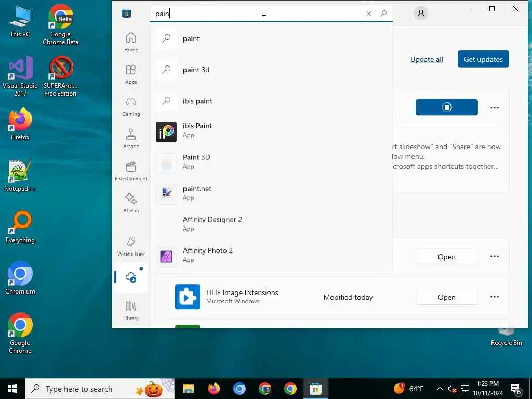Viewport: 532px width, 399px height.
Task: Select the Chromium desktop shortcut
Action: [x=20, y=278]
